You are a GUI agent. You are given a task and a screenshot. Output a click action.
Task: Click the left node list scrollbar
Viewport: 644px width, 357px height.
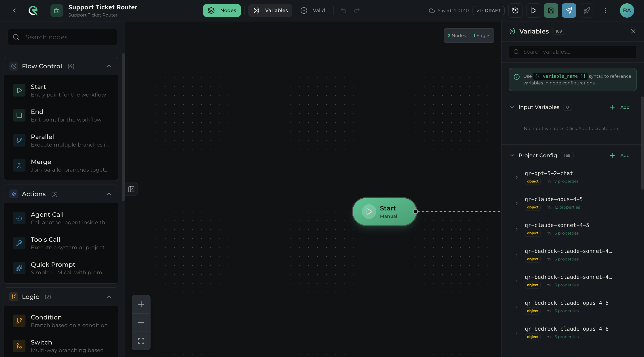(x=123, y=127)
